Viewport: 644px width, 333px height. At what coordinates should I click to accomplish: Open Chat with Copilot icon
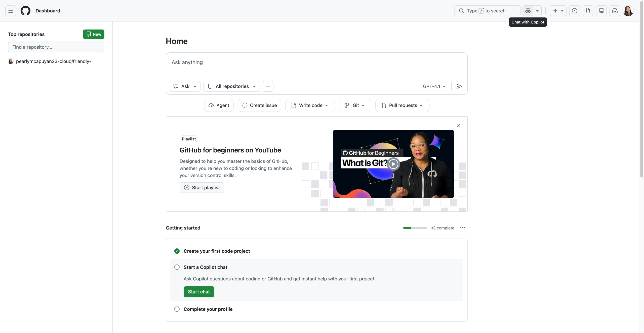[528, 11]
